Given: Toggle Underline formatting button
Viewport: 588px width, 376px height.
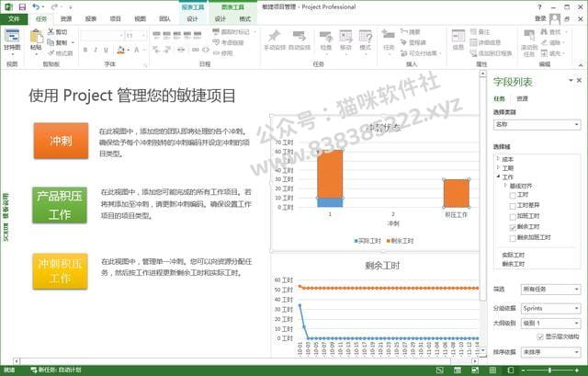Looking at the screenshot, I should (x=106, y=50).
